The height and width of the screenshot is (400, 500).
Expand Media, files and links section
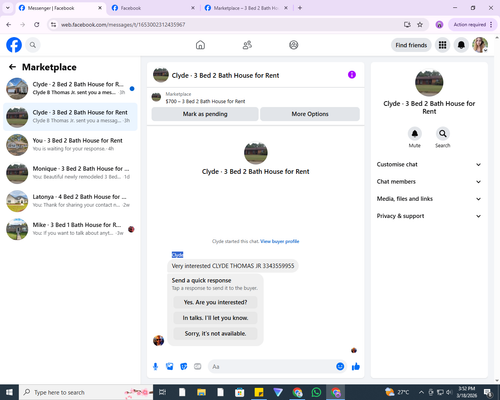point(429,199)
